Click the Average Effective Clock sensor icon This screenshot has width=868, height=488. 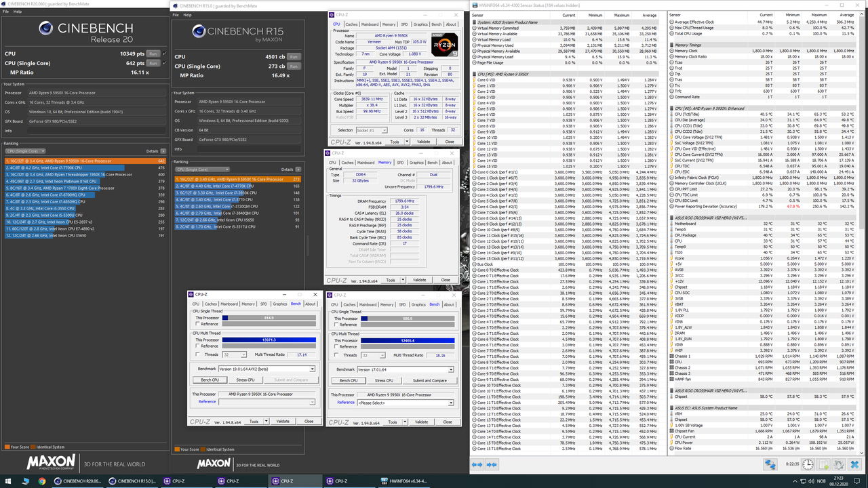coord(671,22)
